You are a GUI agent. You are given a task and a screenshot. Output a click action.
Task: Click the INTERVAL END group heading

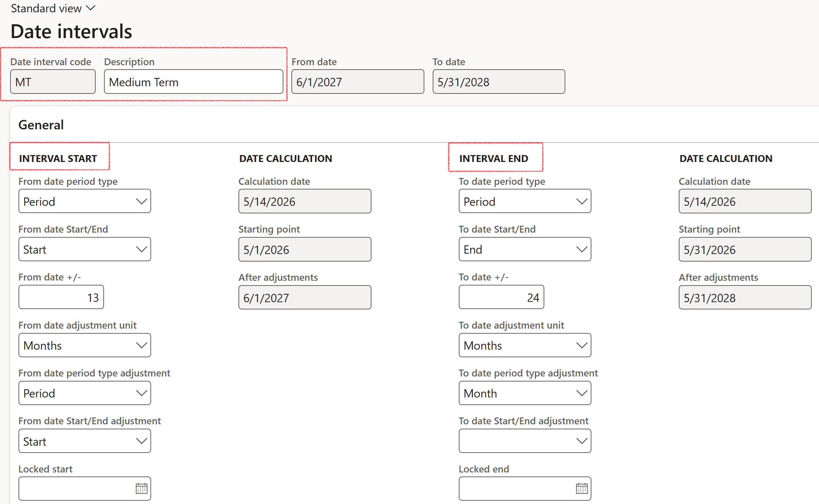point(494,158)
